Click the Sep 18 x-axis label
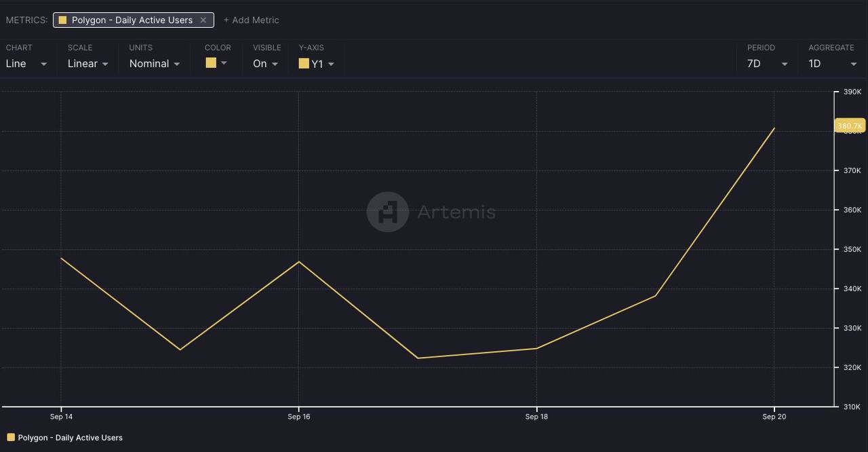 [x=536, y=417]
